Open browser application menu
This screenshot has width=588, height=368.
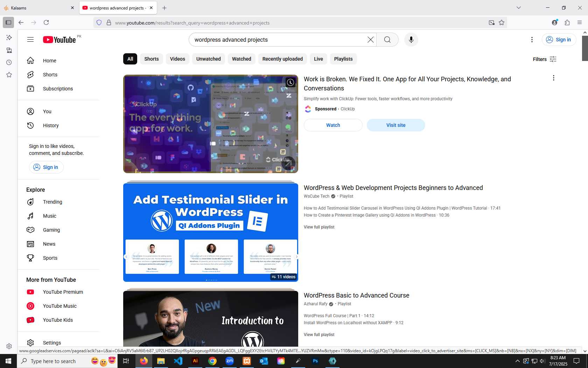point(580,22)
